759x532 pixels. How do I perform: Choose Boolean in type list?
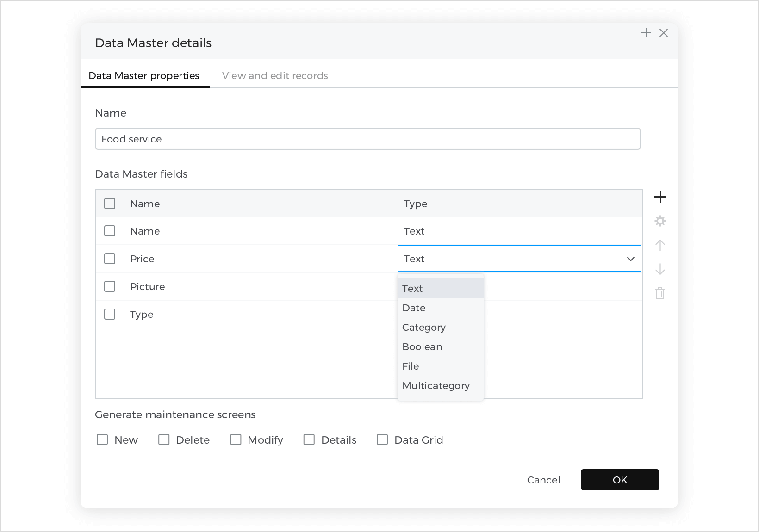click(441, 346)
